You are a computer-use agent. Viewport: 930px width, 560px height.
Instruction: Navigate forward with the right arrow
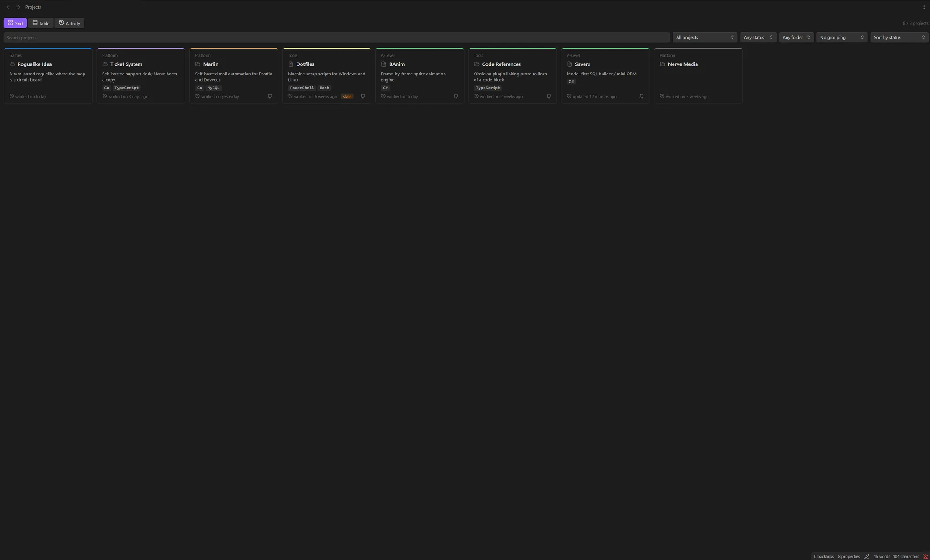pos(18,7)
